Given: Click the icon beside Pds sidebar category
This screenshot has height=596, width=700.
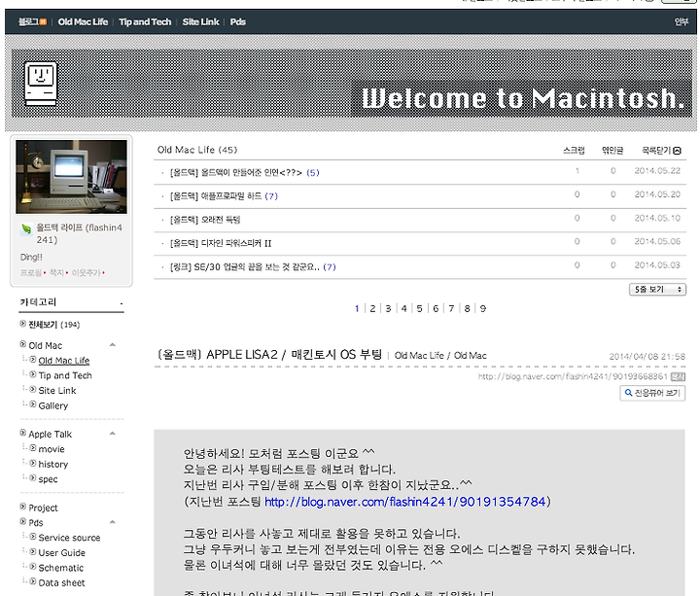Looking at the screenshot, I should click(22, 521).
